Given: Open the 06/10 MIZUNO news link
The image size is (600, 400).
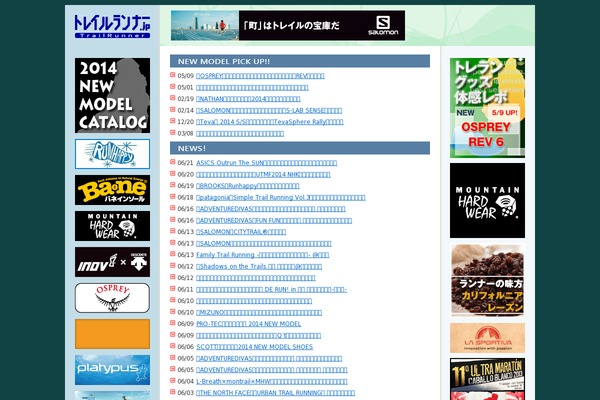Looking at the screenshot, I should (259, 312).
